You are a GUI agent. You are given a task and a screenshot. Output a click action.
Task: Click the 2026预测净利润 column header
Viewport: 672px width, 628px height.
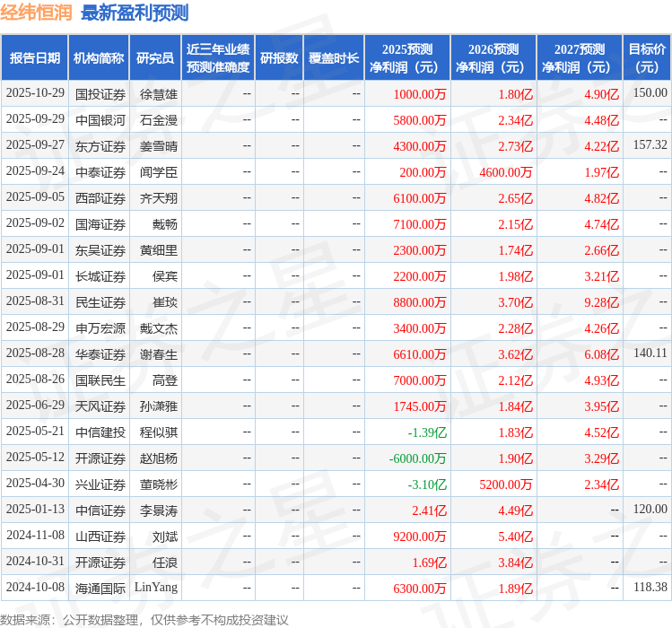click(x=493, y=58)
